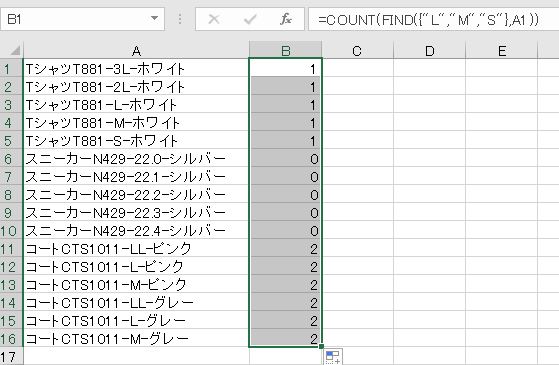The image size is (559, 365).
Task: Click cell B6 showing value 0
Action: [286, 158]
